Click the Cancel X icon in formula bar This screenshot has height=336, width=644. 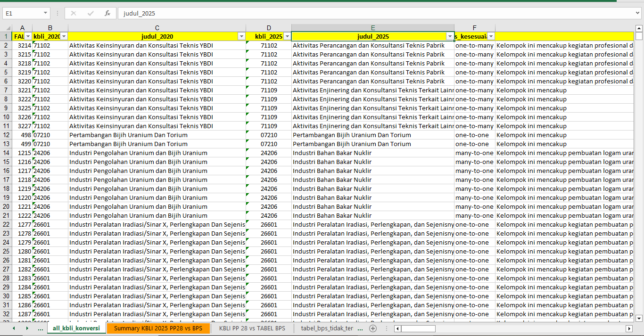(74, 13)
